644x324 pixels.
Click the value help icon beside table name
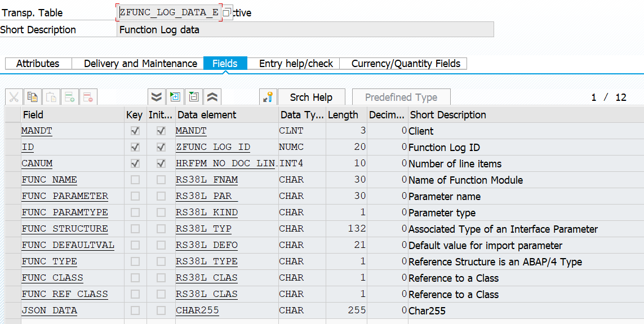[x=226, y=13]
